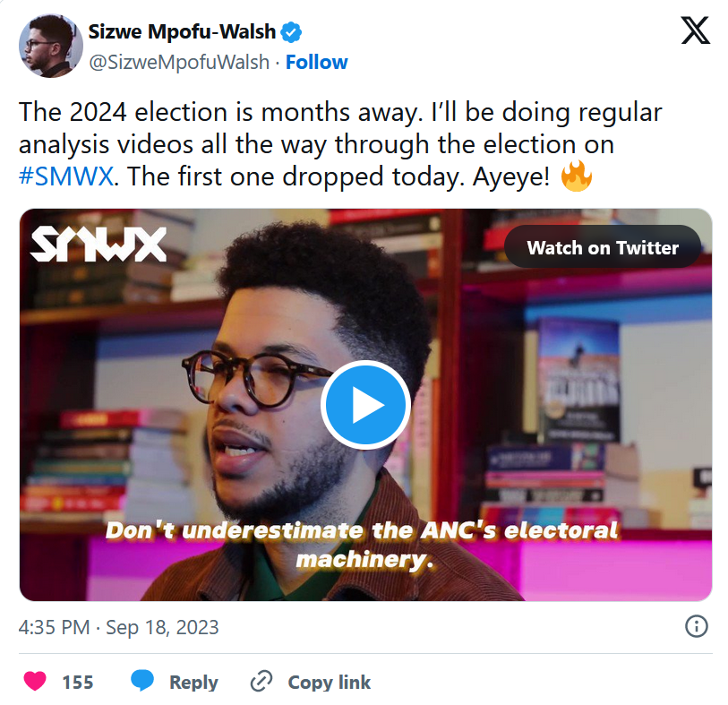Click the Reply text label

click(x=193, y=682)
